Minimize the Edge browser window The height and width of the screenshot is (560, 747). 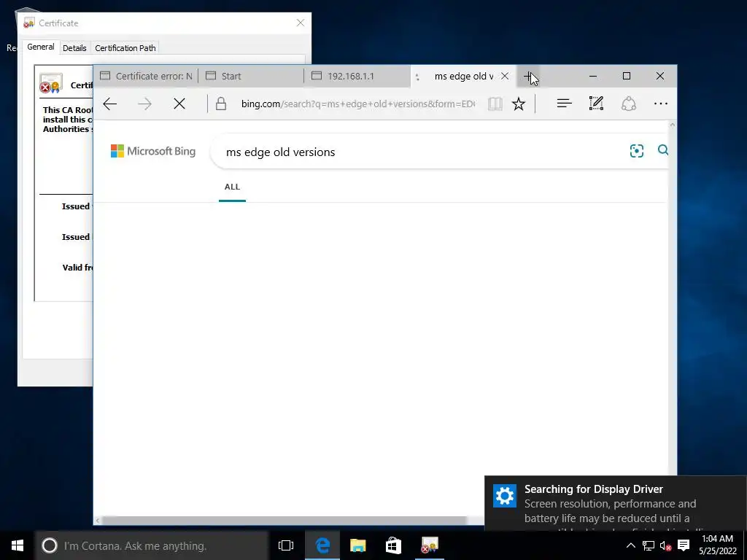point(593,76)
